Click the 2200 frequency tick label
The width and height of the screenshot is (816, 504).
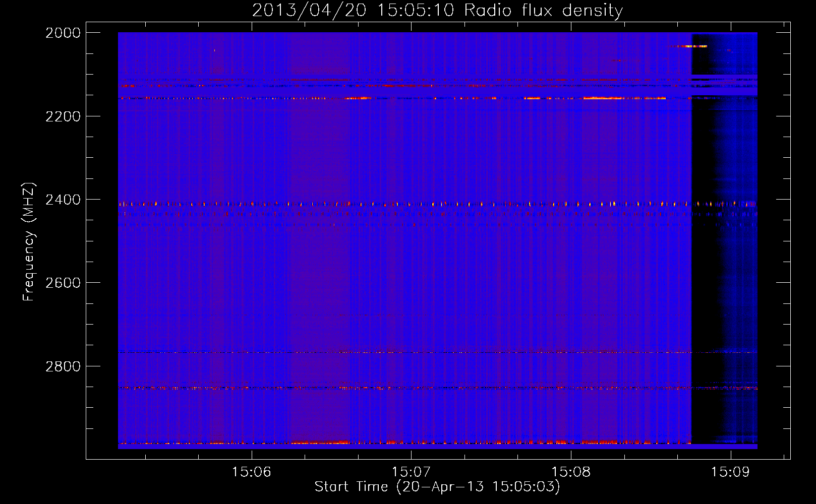(63, 116)
